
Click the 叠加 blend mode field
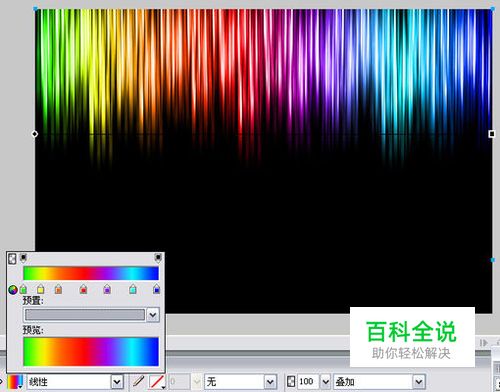373,382
